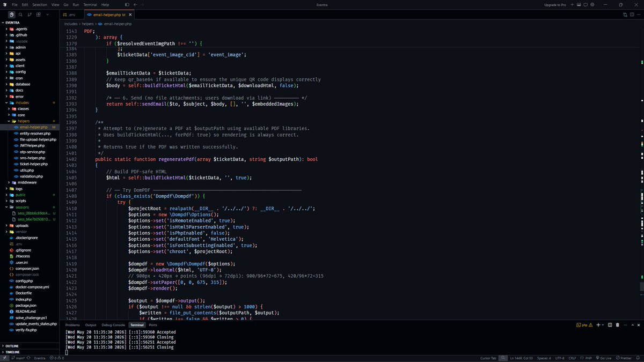644x362 pixels.
Task: Open the Selection menu
Action: (39, 4)
